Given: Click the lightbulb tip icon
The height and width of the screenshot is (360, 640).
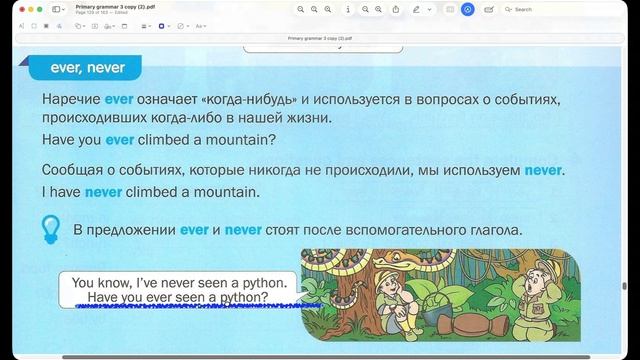Looking at the screenshot, I should 51,230.
